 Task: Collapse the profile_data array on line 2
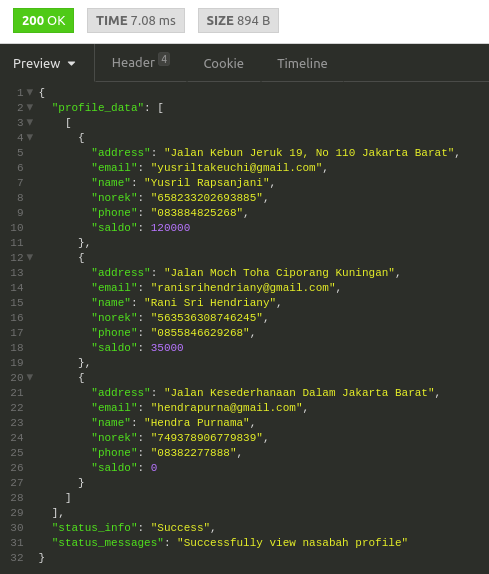pyautogui.click(x=30, y=107)
